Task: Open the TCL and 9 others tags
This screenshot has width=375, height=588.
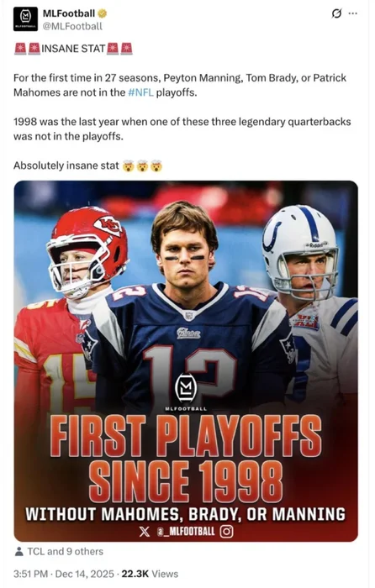Action: (65, 551)
